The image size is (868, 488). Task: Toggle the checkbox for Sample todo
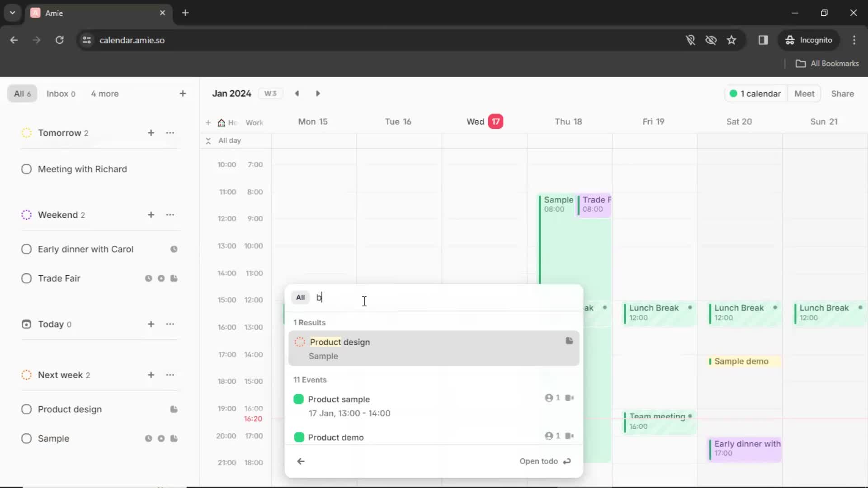[x=26, y=439]
